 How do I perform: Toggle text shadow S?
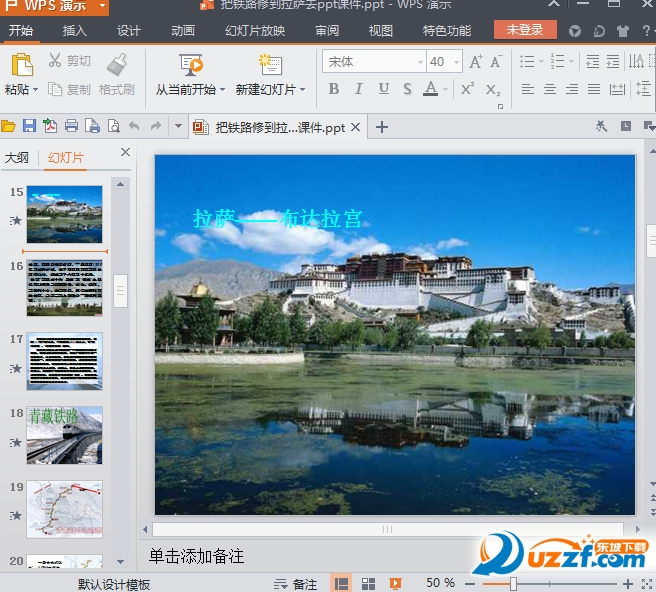click(407, 89)
